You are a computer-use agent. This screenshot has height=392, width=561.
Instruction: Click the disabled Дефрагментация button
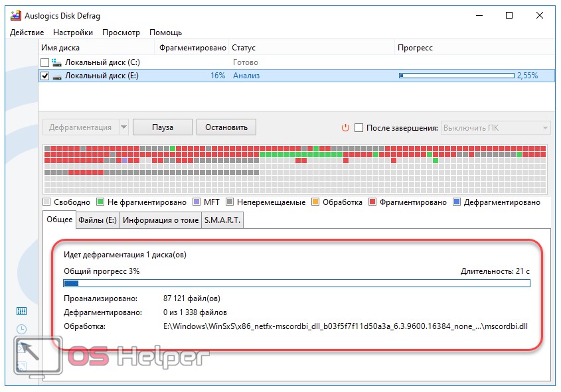click(80, 127)
